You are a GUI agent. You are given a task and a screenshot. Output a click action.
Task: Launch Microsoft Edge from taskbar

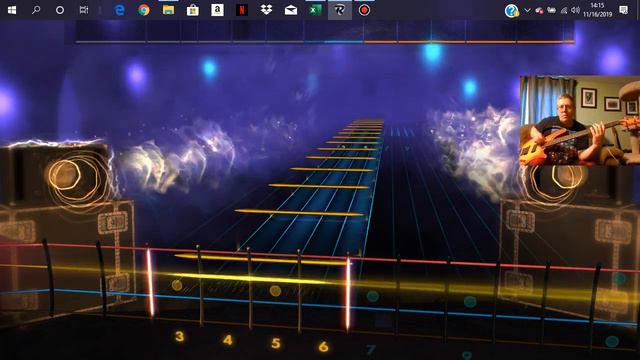tap(120, 10)
